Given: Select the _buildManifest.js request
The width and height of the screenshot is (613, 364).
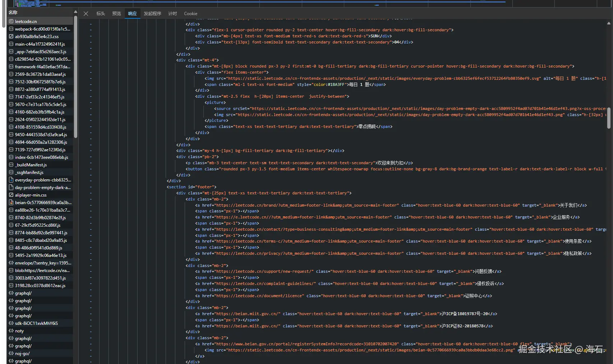Looking at the screenshot, I should 40,165.
